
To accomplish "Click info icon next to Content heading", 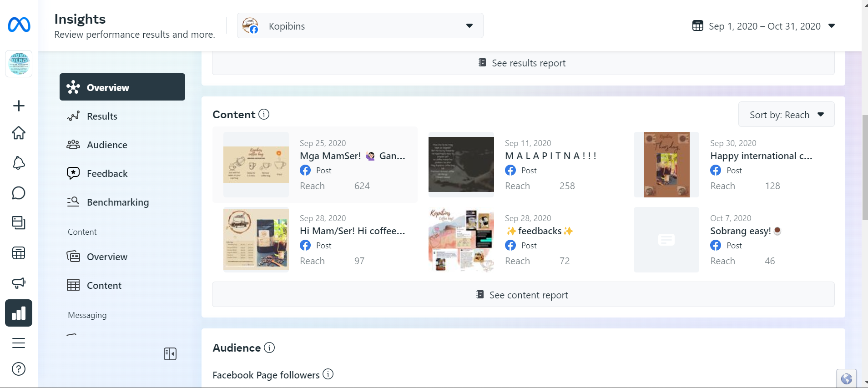I will [264, 114].
